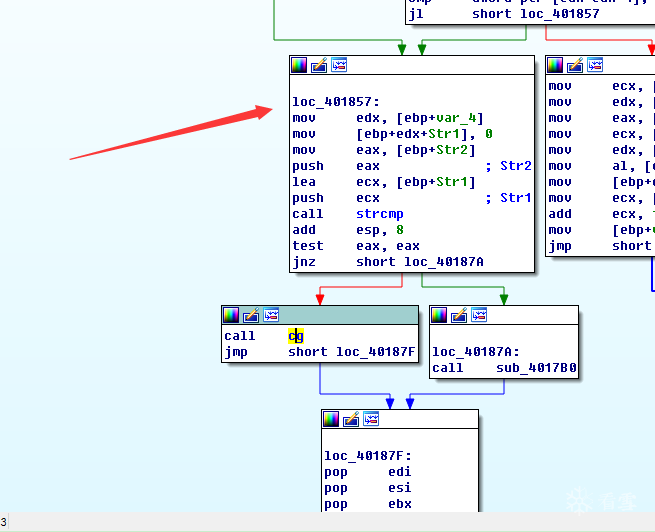Image resolution: width=655 pixels, height=532 pixels.
Task: Click 'jnz' mnemonic in loc_401857 block
Action: (x=304, y=262)
